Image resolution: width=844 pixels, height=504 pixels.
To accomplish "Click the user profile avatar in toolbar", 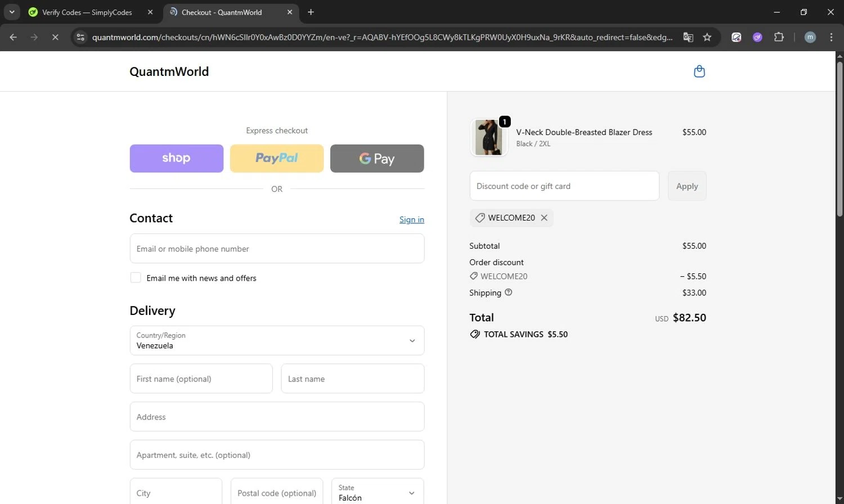I will (810, 37).
